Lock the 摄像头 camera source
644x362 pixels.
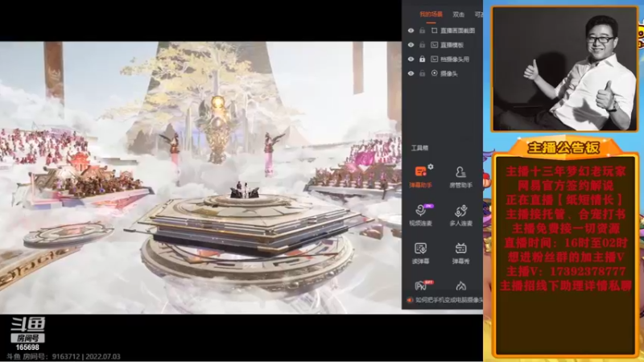(x=422, y=73)
